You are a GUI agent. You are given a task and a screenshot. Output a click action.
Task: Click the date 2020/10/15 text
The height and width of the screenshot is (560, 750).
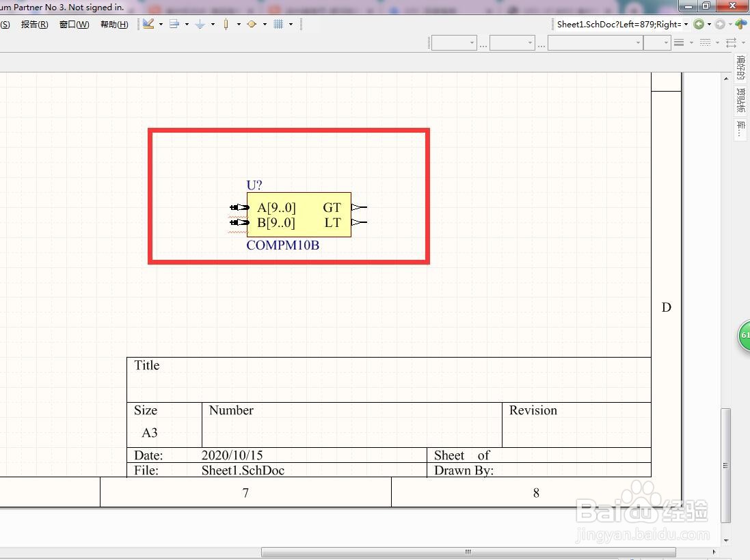coord(232,455)
